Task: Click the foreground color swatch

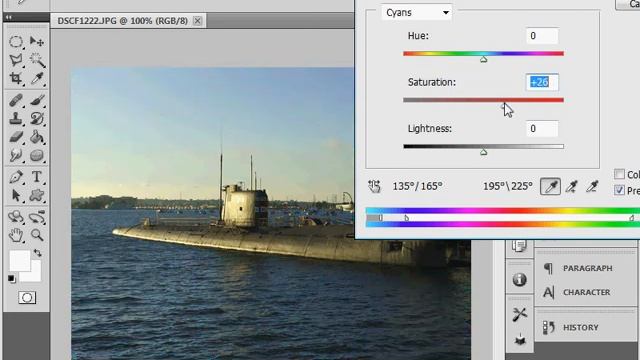Action: point(19,260)
